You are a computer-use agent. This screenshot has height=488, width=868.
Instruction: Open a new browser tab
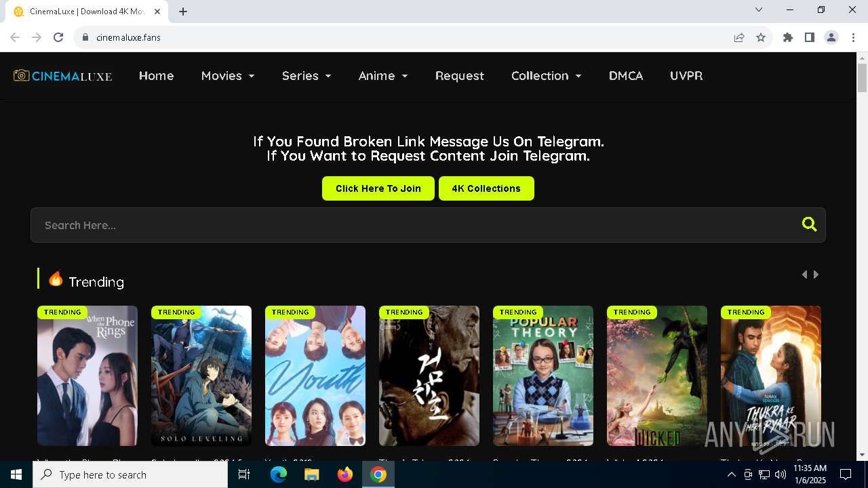click(183, 12)
